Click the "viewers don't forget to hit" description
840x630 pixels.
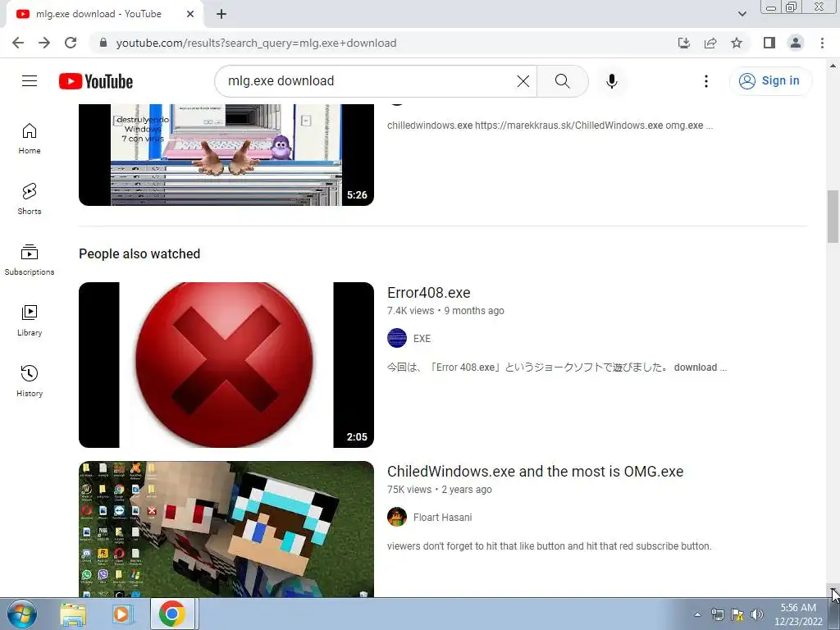coord(549,546)
